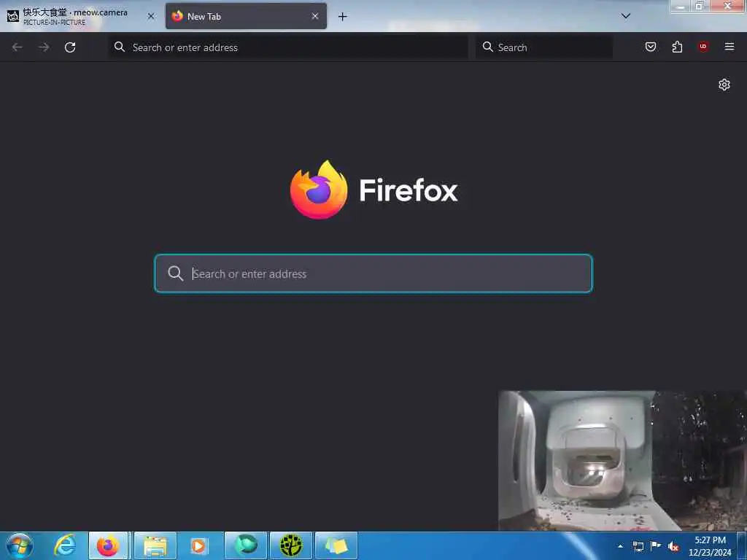Viewport: 747px width, 560px height.
Task: Open the green tree app in taskbar
Action: (x=291, y=545)
